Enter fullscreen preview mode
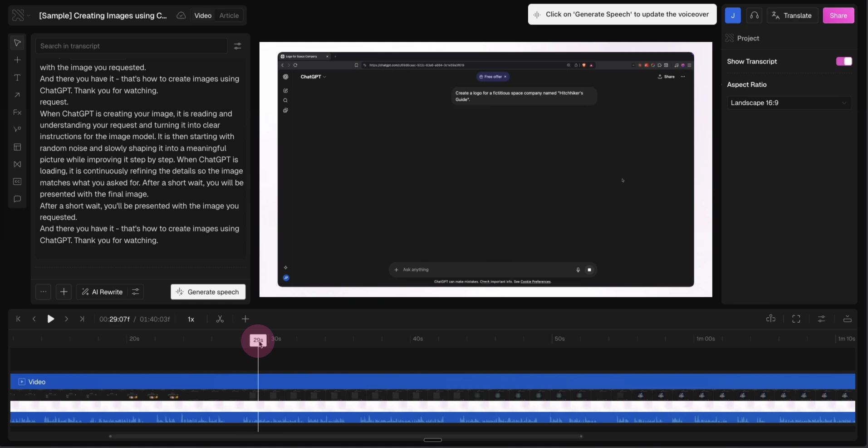The height and width of the screenshot is (448, 868). point(796,319)
